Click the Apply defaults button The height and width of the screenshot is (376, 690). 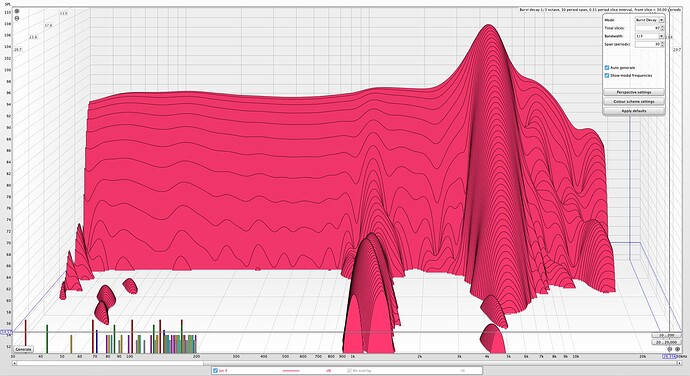(634, 111)
